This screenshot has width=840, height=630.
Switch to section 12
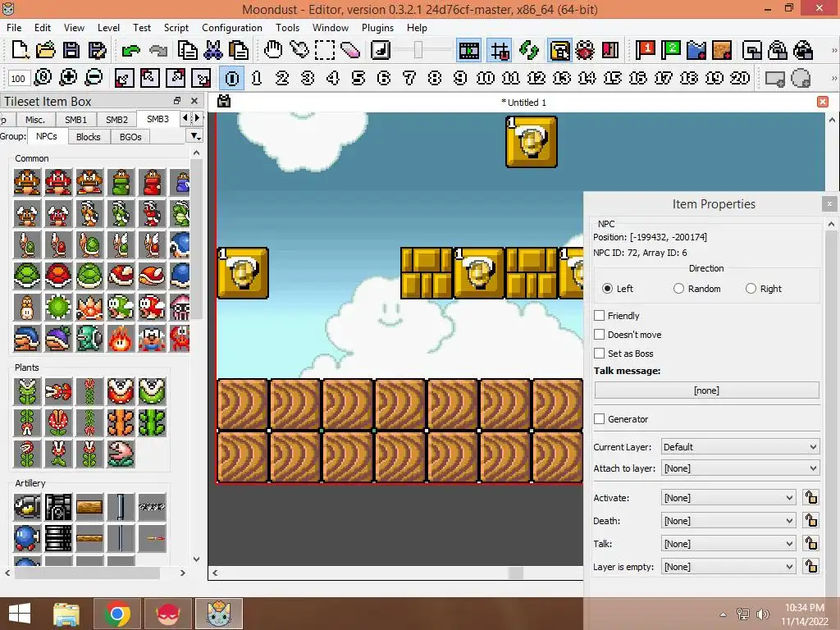point(536,78)
